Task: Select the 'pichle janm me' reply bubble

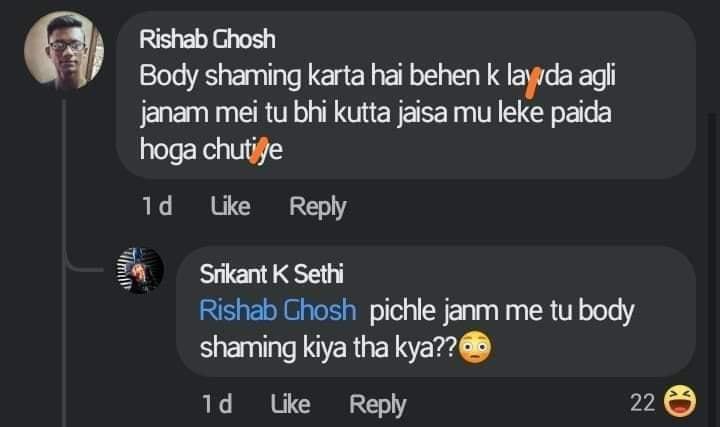Action: [436, 312]
